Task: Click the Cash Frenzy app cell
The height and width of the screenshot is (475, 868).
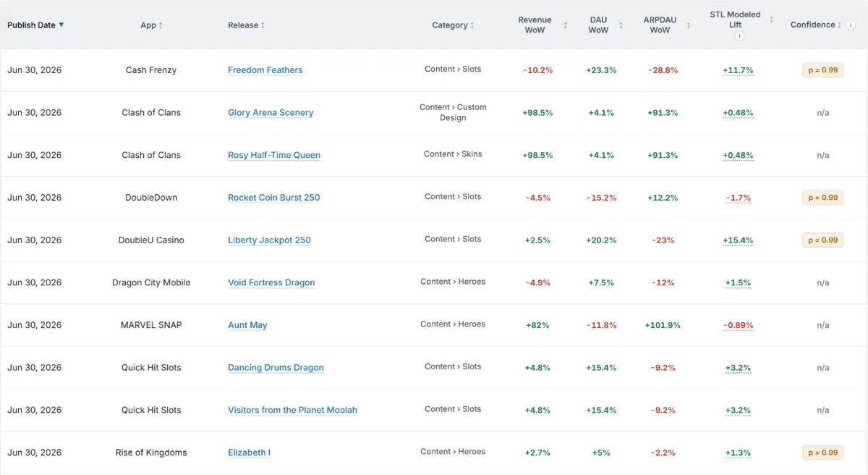Action: pos(151,70)
